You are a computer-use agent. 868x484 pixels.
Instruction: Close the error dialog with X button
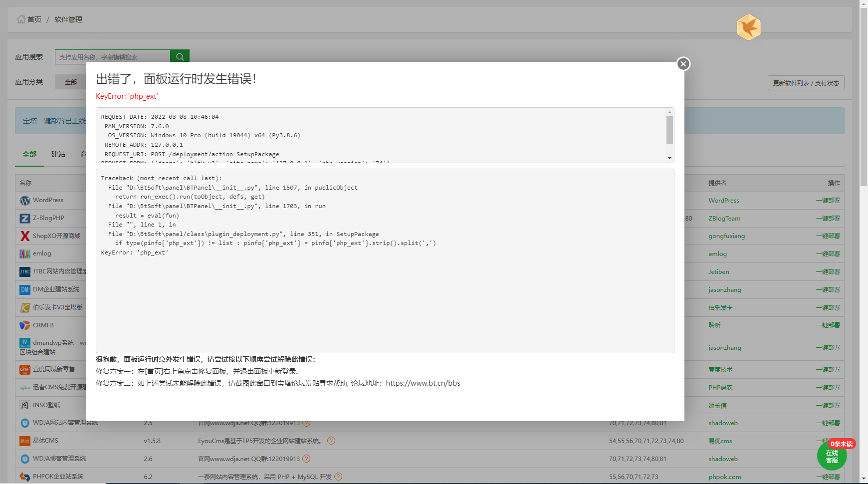[683, 64]
